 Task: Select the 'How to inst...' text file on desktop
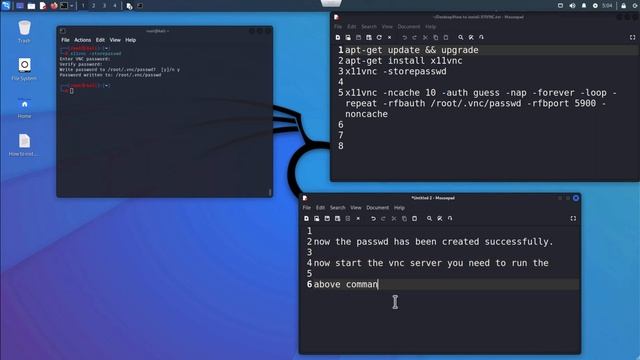tap(24, 145)
